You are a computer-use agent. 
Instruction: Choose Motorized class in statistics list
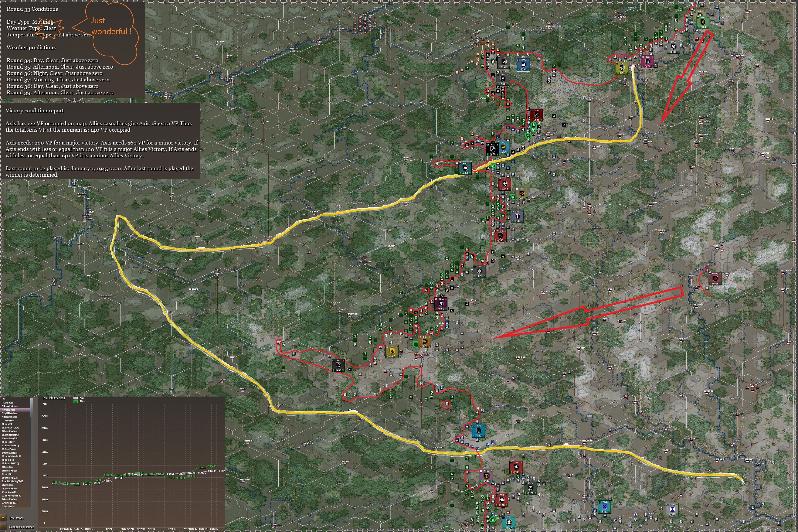[x=15, y=417]
